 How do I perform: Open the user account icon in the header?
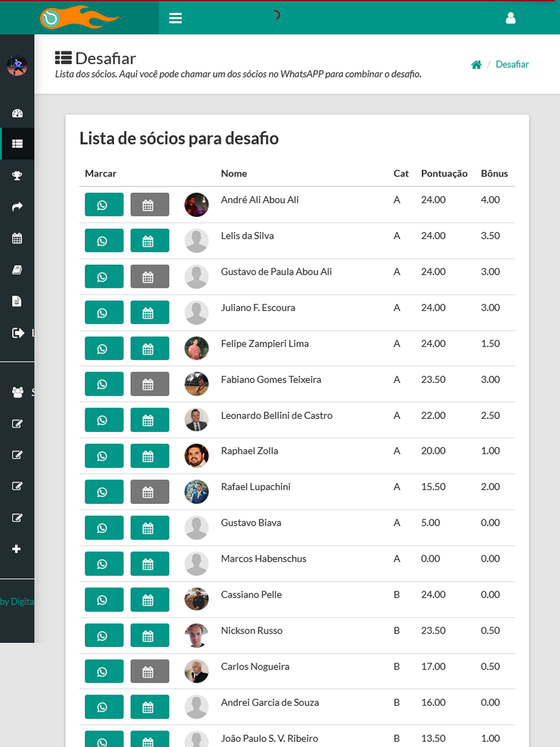pyautogui.click(x=510, y=18)
